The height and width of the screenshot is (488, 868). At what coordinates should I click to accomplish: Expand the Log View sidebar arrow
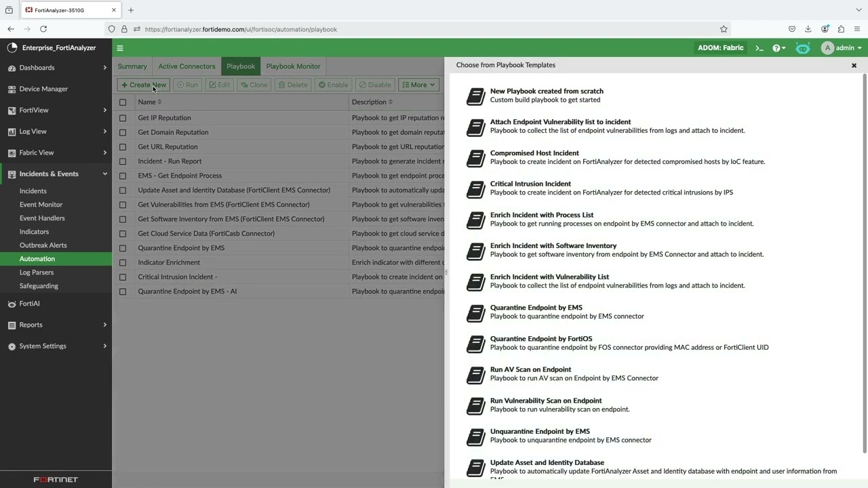tap(104, 131)
